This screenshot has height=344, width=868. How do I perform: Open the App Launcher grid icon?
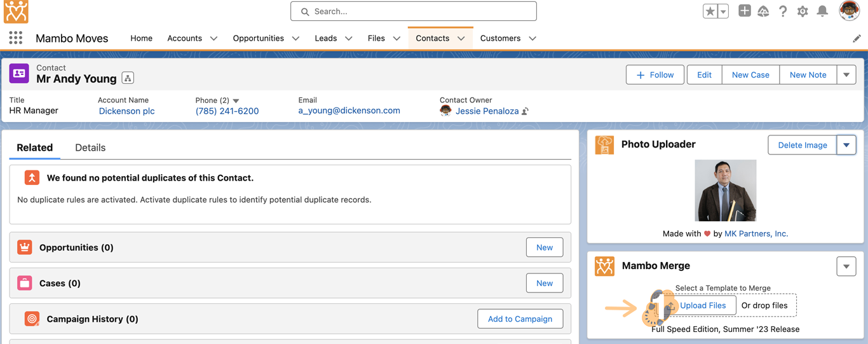tap(16, 38)
